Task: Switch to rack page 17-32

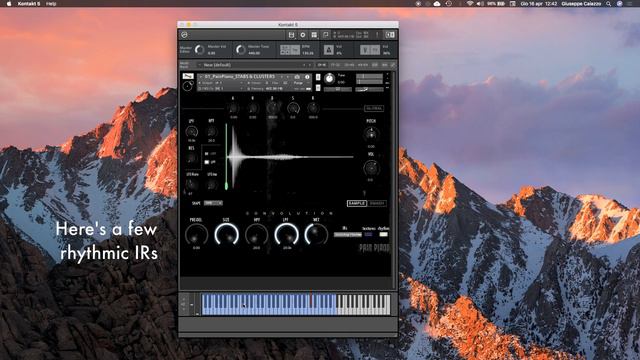Action: click(336, 65)
